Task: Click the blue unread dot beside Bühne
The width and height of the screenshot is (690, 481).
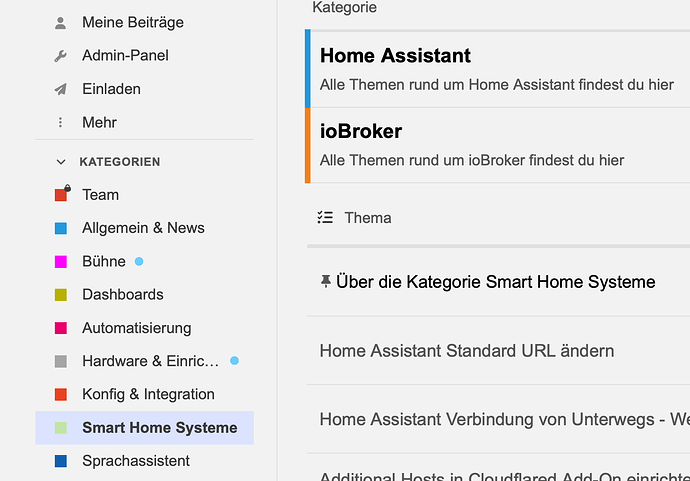Action: [x=139, y=261]
